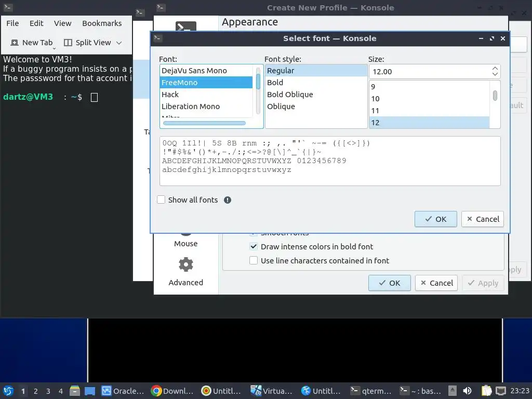
Task: Select size 9 in the size list
Action: tap(429, 87)
